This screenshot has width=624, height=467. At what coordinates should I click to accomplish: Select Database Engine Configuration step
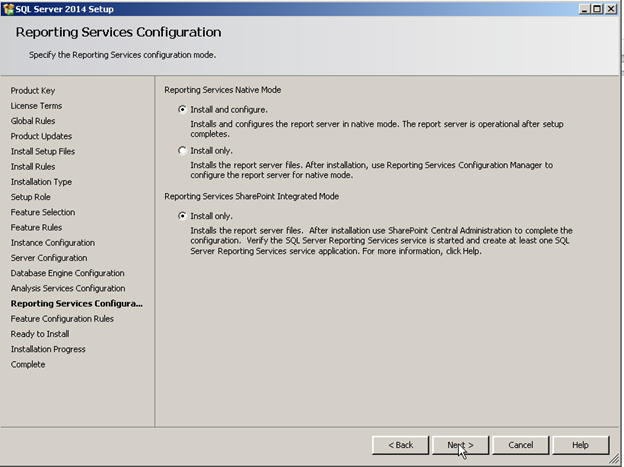[x=68, y=273]
